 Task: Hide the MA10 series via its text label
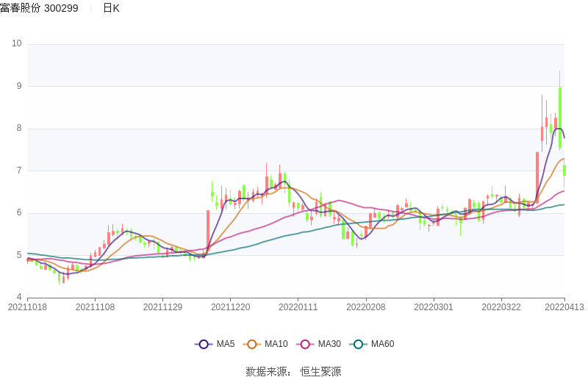276,344
